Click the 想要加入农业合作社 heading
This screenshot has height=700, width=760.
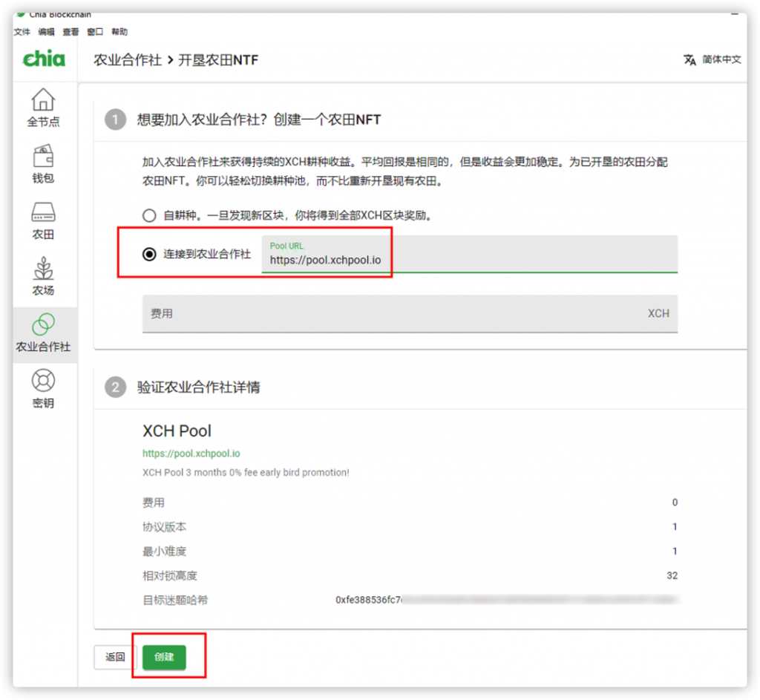coord(259,120)
